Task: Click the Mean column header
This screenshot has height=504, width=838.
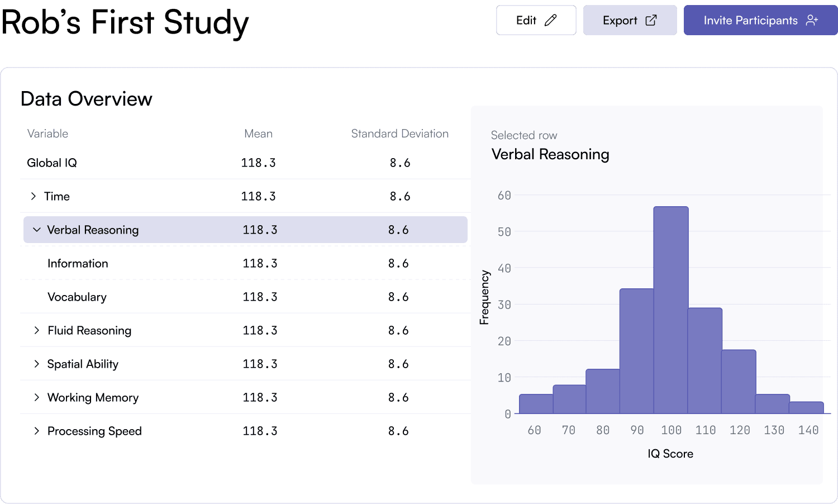Action: pyautogui.click(x=258, y=134)
